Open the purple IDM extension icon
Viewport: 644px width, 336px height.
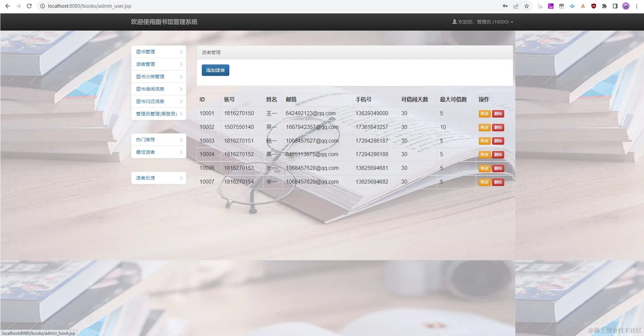tap(551, 6)
